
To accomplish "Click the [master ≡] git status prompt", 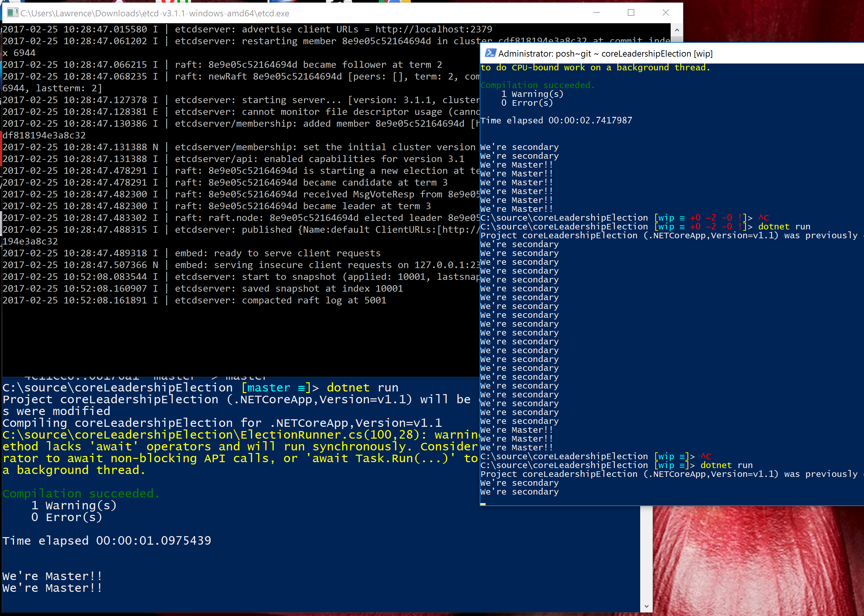I will [x=277, y=388].
